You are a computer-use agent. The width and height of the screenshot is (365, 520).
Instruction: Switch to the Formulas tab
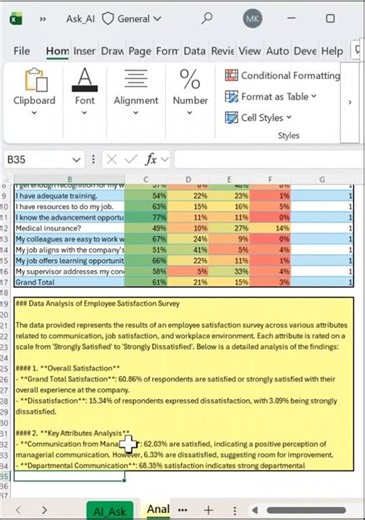point(167,51)
